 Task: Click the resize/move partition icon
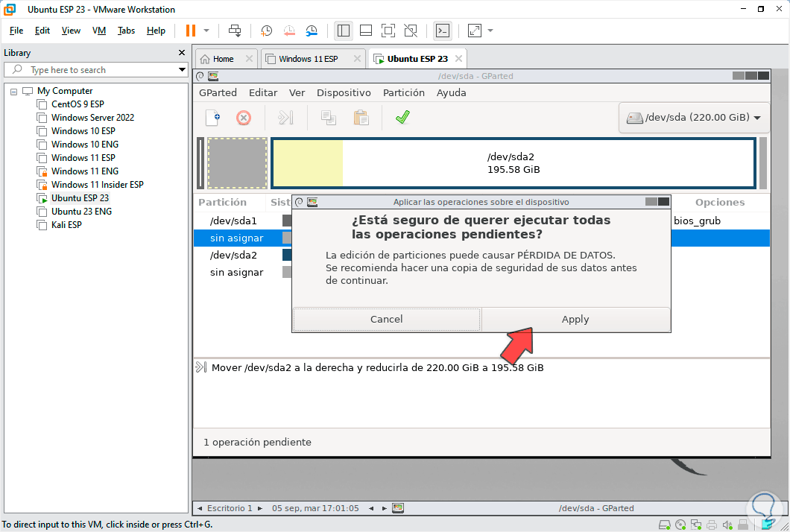coord(285,118)
